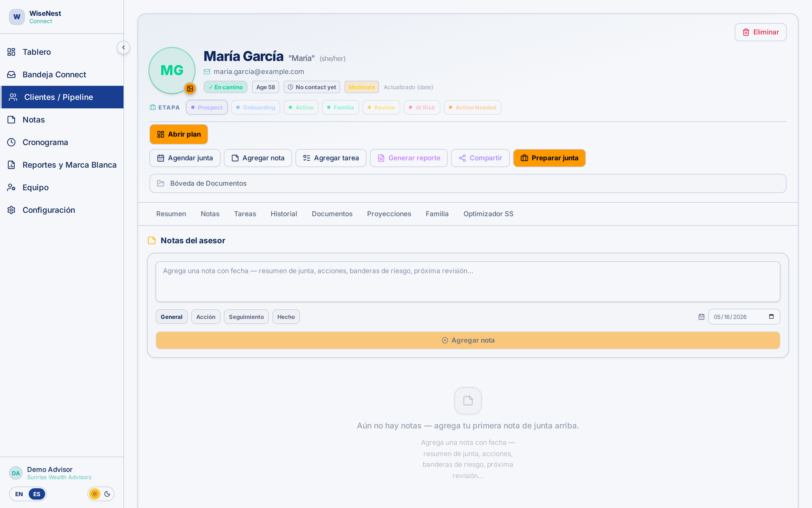Open Cronograma in sidebar

tap(62, 142)
